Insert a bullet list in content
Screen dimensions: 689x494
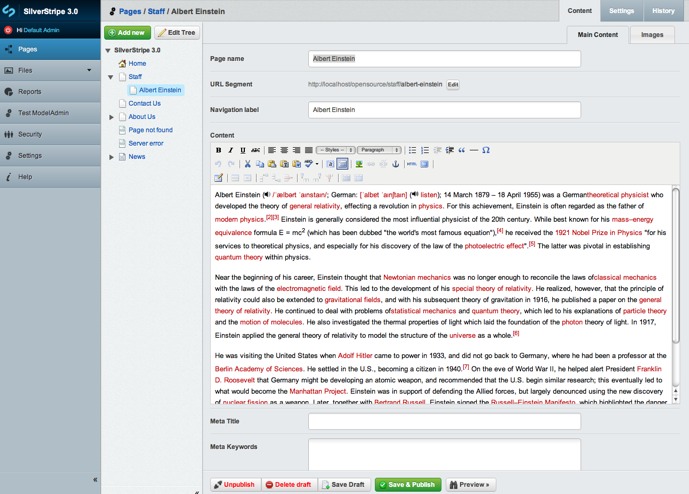pos(412,150)
